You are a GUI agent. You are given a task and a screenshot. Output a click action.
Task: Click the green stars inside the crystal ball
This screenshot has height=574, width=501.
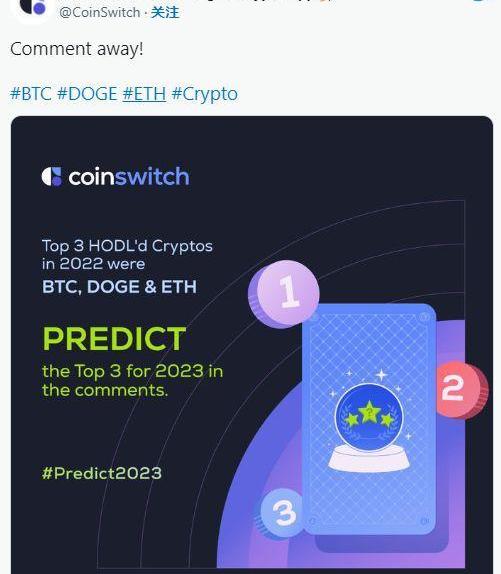[369, 416]
